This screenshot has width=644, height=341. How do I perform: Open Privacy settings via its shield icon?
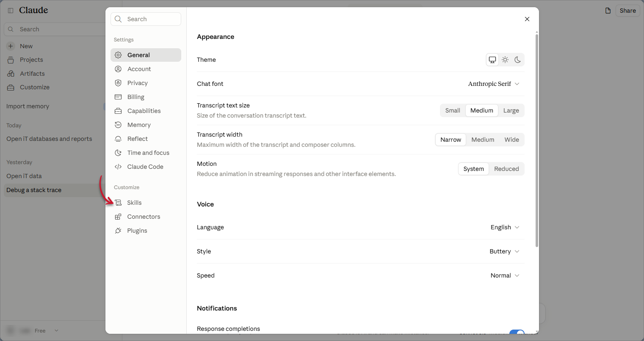click(x=118, y=83)
